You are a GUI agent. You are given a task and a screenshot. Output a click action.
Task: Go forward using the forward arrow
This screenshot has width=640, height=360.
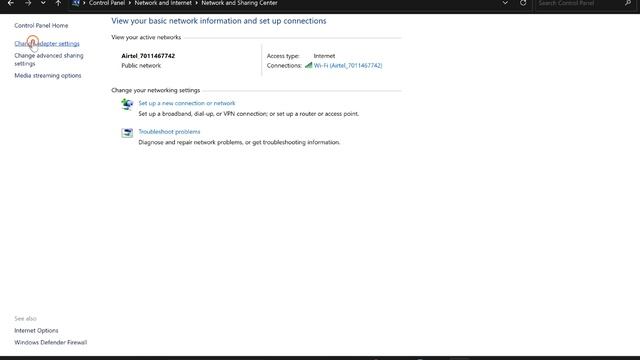pos(28,3)
